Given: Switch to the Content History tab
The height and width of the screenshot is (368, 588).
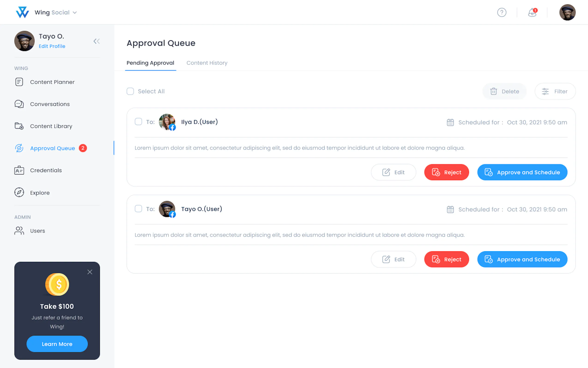Looking at the screenshot, I should point(207,63).
